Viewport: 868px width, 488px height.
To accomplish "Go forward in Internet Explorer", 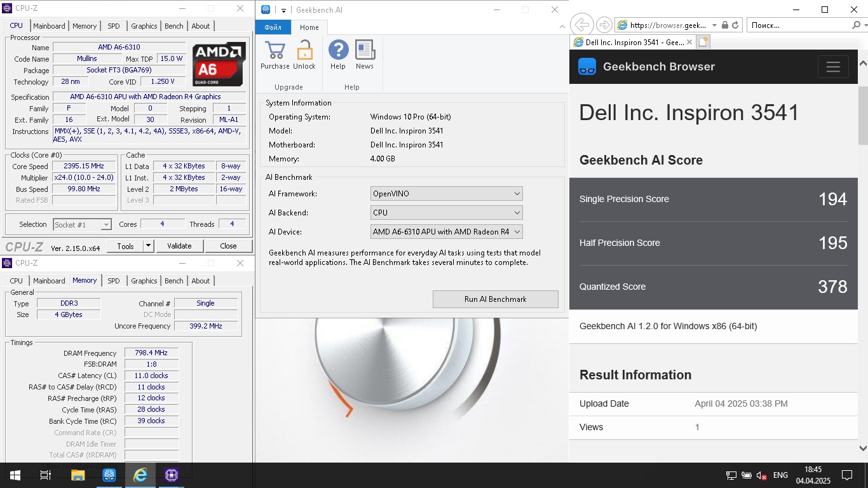I will click(604, 25).
